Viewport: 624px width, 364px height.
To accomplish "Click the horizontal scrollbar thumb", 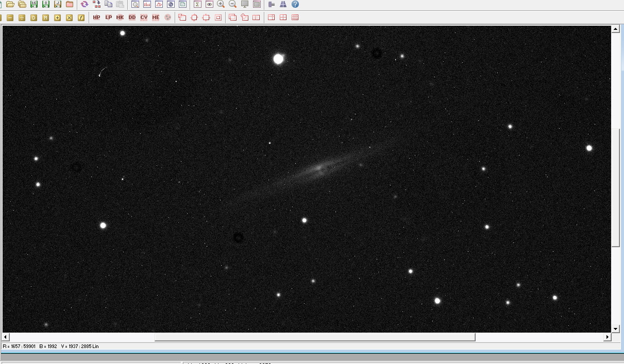I will pyautogui.click(x=315, y=337).
